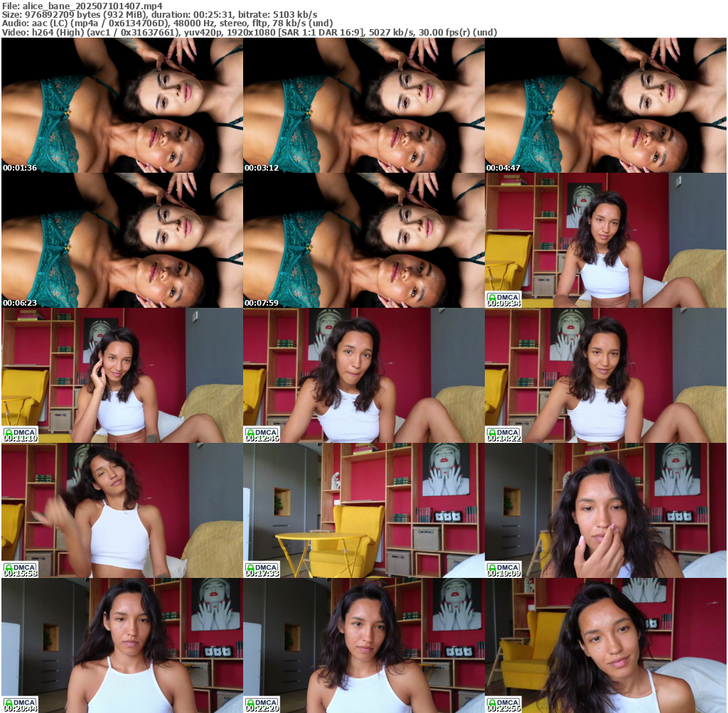The width and height of the screenshot is (728, 713).
Task: Open the thumbnail at timestamp 00:01:36
Action: click(x=122, y=104)
